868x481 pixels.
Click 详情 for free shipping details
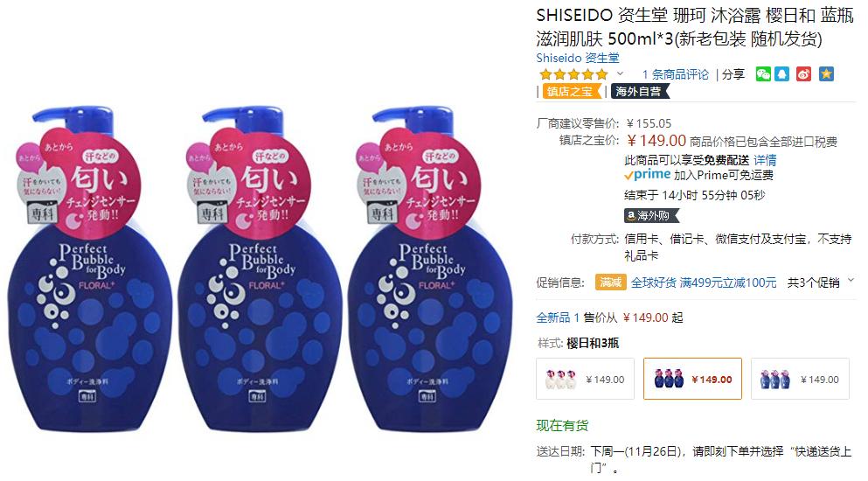click(765, 160)
